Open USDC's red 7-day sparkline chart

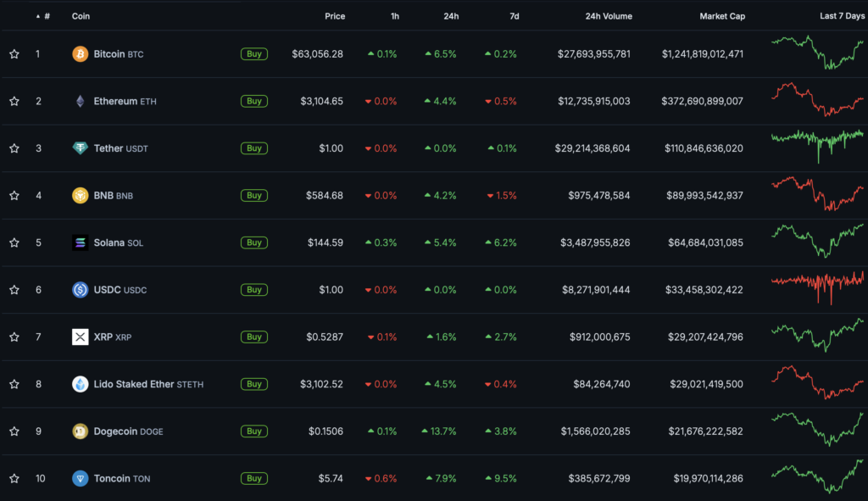(x=817, y=288)
